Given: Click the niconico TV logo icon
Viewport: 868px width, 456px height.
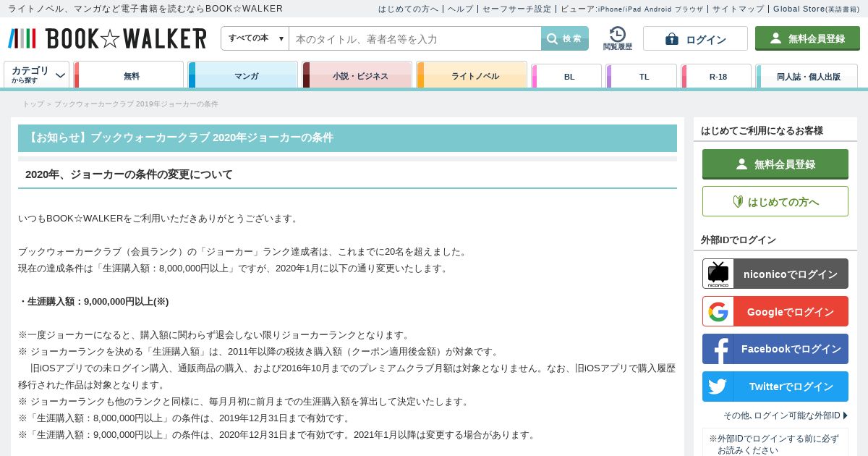Looking at the screenshot, I should [x=718, y=274].
